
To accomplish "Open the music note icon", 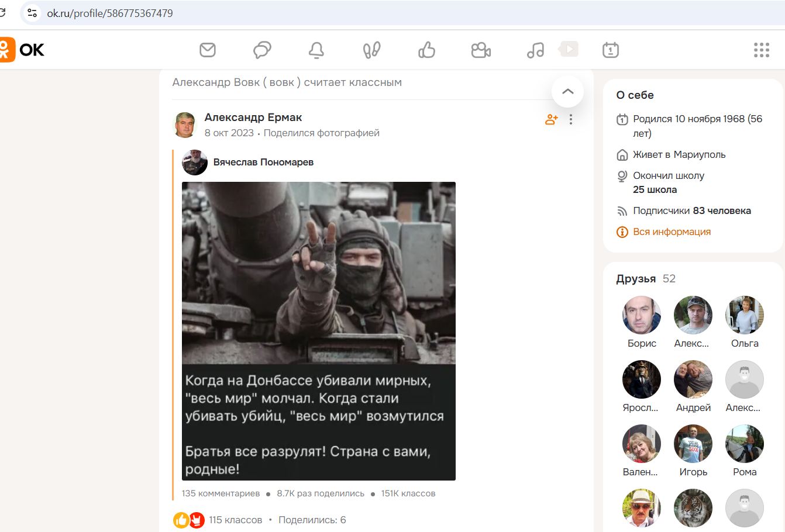I will [535, 50].
